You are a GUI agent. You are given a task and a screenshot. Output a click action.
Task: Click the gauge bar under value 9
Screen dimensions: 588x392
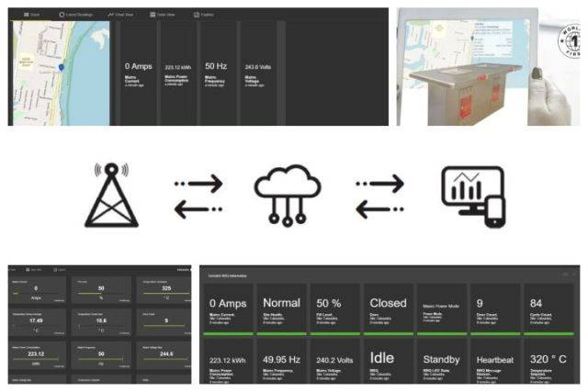point(164,326)
